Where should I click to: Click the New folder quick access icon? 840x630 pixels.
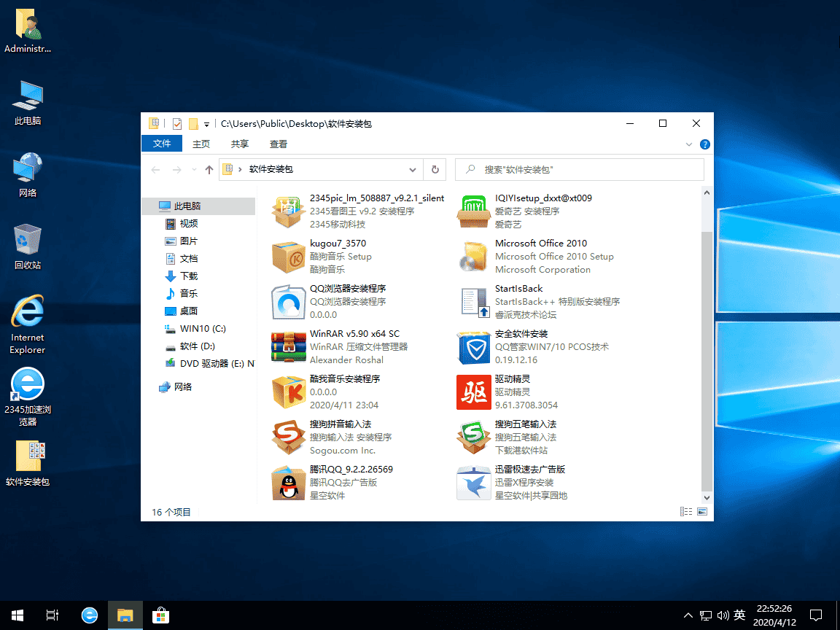pos(193,124)
